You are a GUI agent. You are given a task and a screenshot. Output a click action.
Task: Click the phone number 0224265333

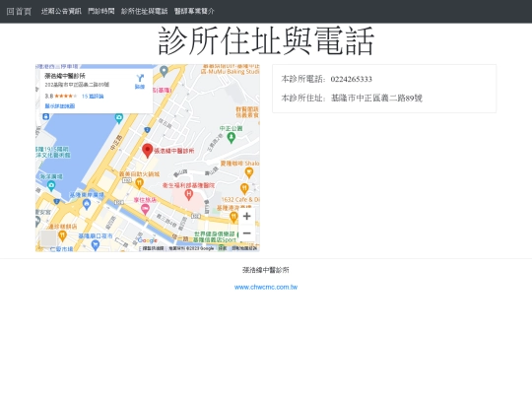(351, 79)
